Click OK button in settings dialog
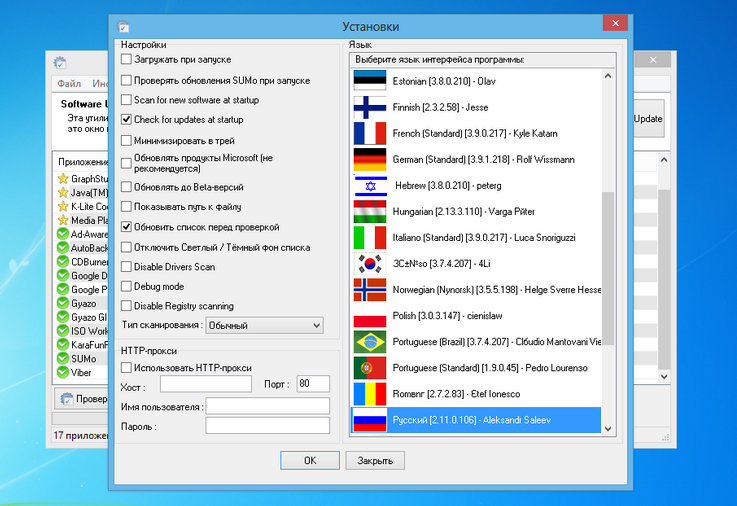The width and height of the screenshot is (737, 506). (310, 460)
